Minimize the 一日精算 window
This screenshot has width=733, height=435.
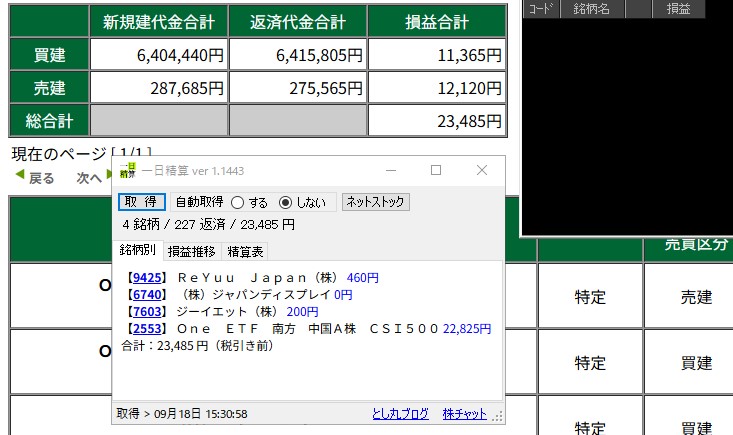[391, 171]
